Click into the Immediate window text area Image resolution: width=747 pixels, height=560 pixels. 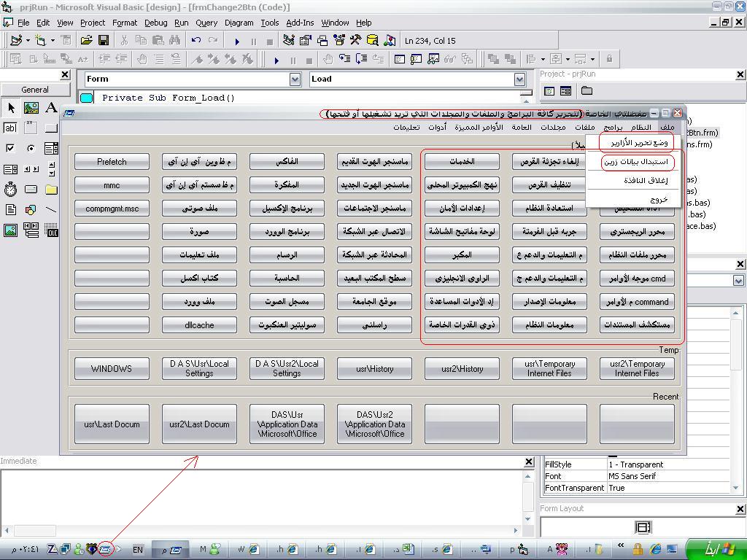point(262,497)
